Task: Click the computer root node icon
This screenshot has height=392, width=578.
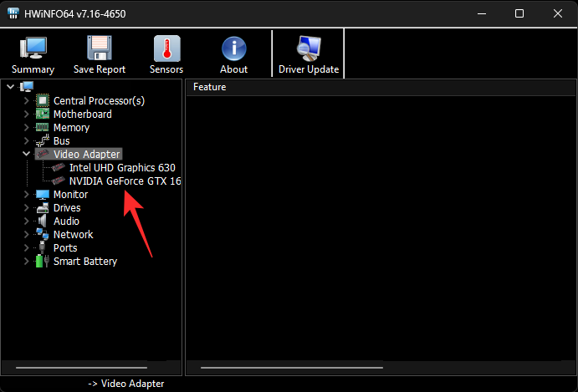Action: (27, 87)
